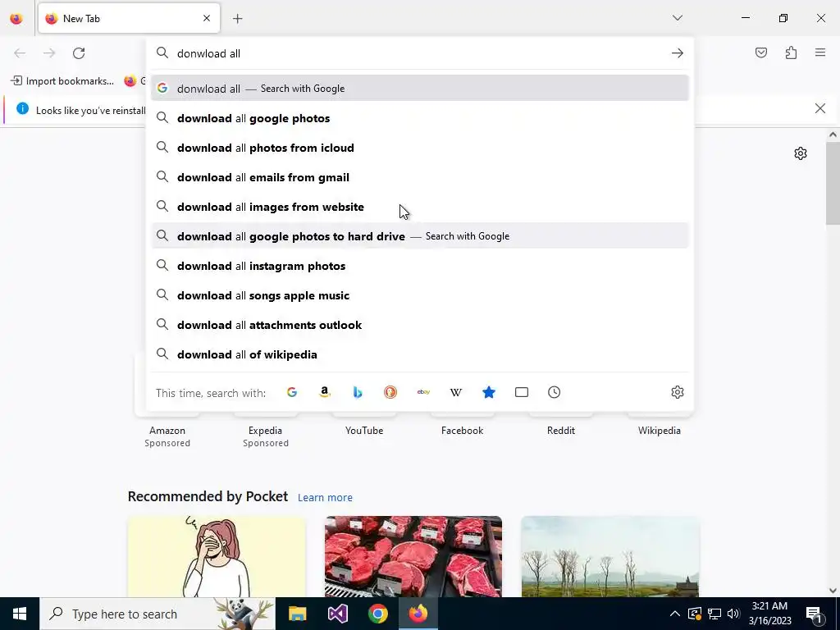
Task: Click the page vertical scrollbar thumb
Action: (x=833, y=185)
